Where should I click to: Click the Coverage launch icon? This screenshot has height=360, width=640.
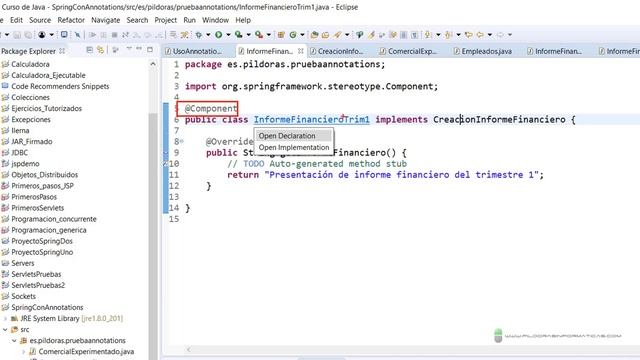239,35
